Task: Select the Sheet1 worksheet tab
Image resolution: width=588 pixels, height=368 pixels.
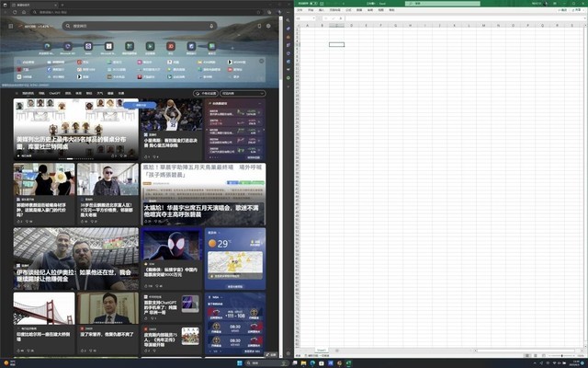Action: pos(322,350)
